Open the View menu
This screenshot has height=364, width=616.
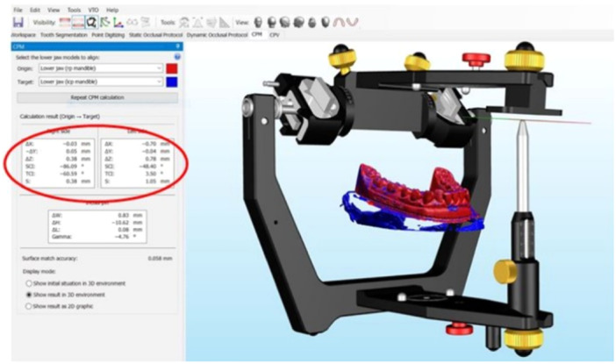pos(54,10)
